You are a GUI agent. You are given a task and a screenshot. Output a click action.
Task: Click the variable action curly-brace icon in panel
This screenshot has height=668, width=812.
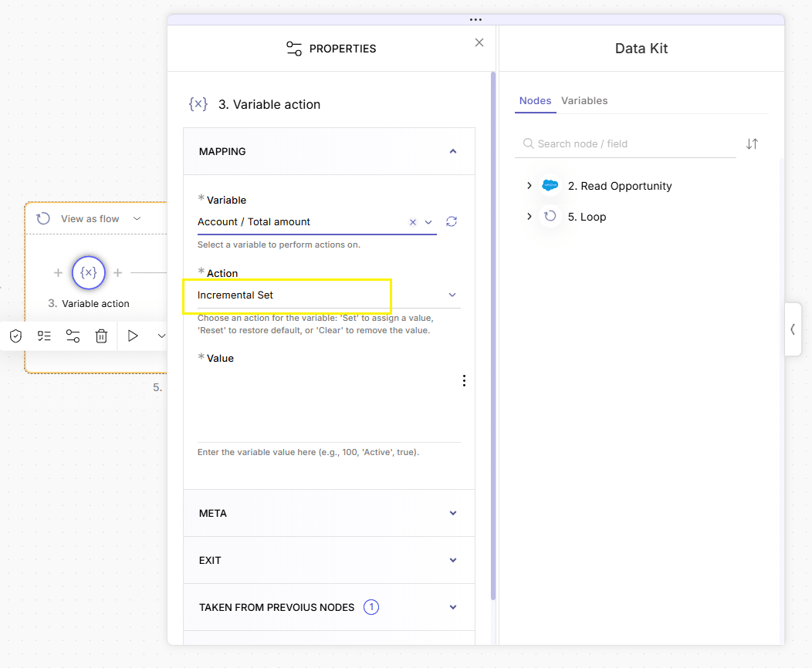tap(198, 104)
